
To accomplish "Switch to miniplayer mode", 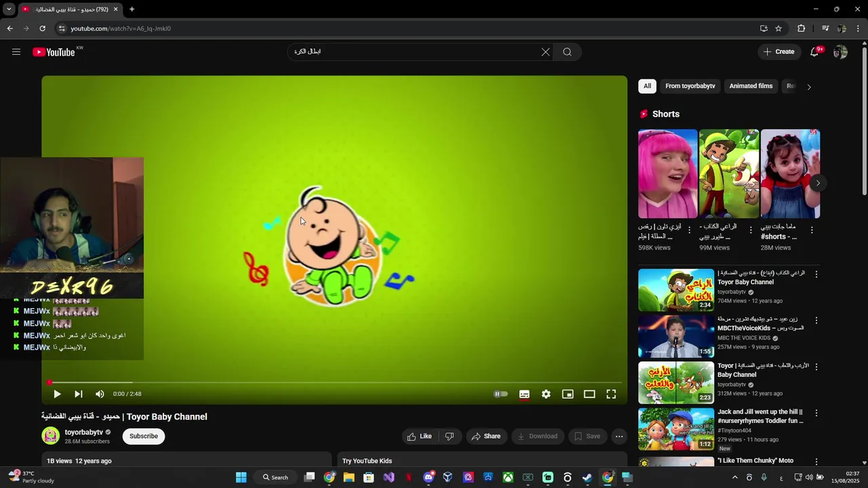I will [x=568, y=394].
